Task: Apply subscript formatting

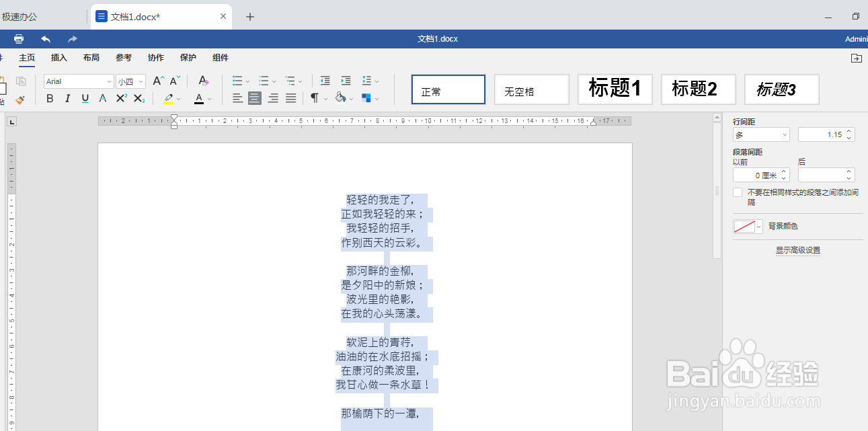Action: point(139,99)
